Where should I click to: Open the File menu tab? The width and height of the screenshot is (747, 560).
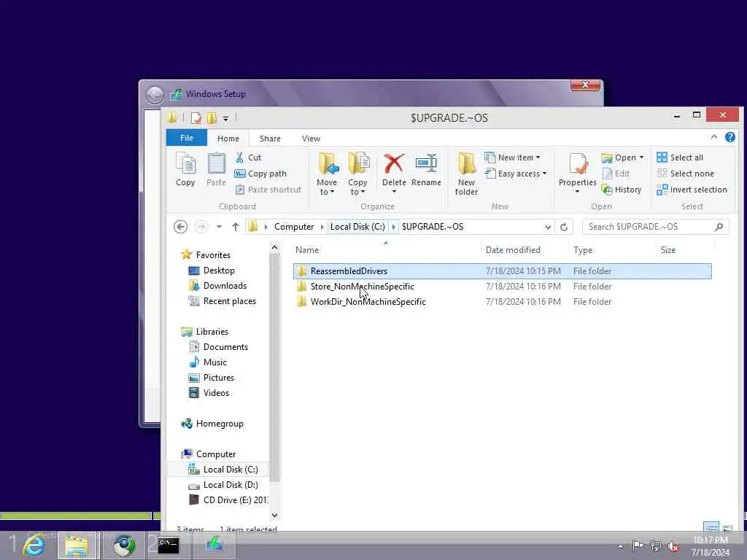click(x=187, y=138)
